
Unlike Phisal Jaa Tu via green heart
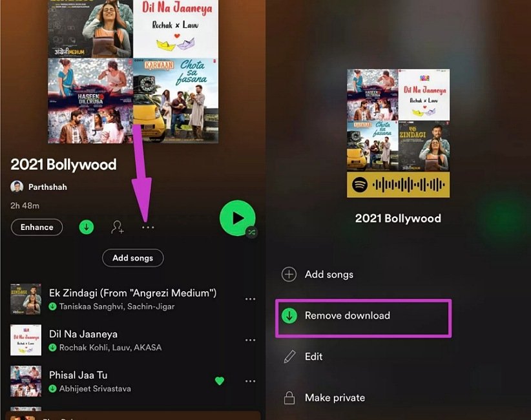[220, 381]
